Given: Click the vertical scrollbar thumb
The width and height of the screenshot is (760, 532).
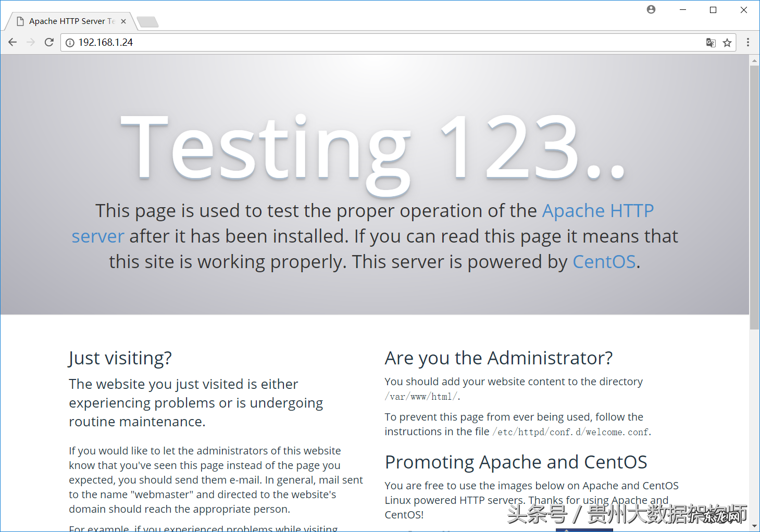Looking at the screenshot, I should (754, 198).
